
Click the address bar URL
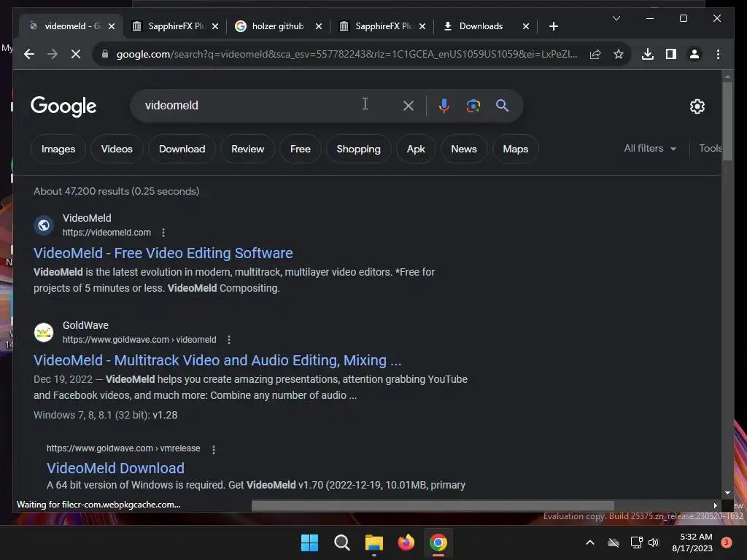pyautogui.click(x=347, y=54)
